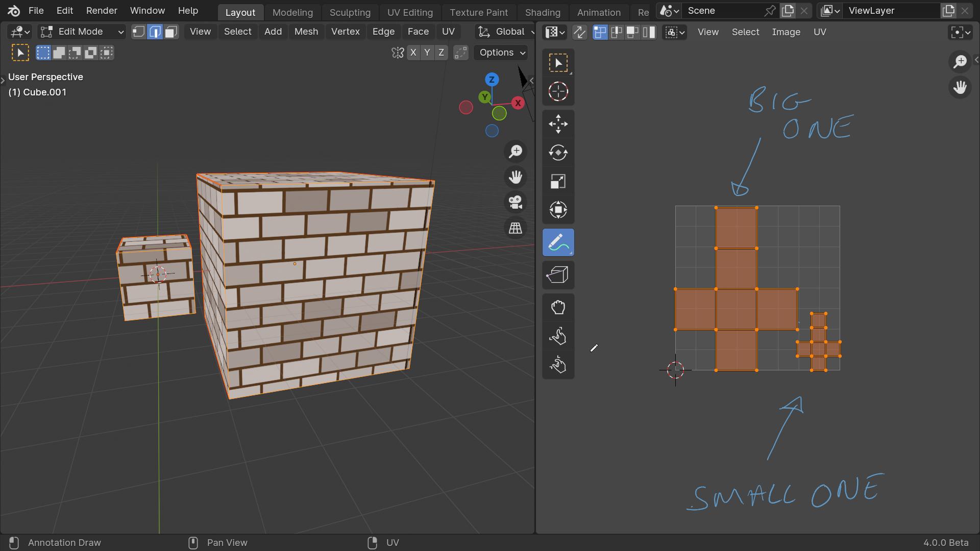Toggle orthographic view with the grid icon
The width and height of the screenshot is (980, 551).
[516, 228]
